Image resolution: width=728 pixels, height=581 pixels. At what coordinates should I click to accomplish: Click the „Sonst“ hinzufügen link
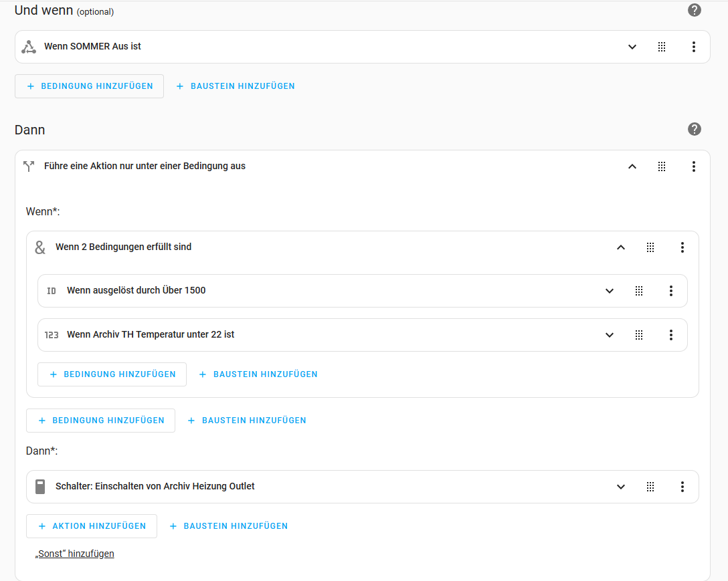(x=75, y=554)
